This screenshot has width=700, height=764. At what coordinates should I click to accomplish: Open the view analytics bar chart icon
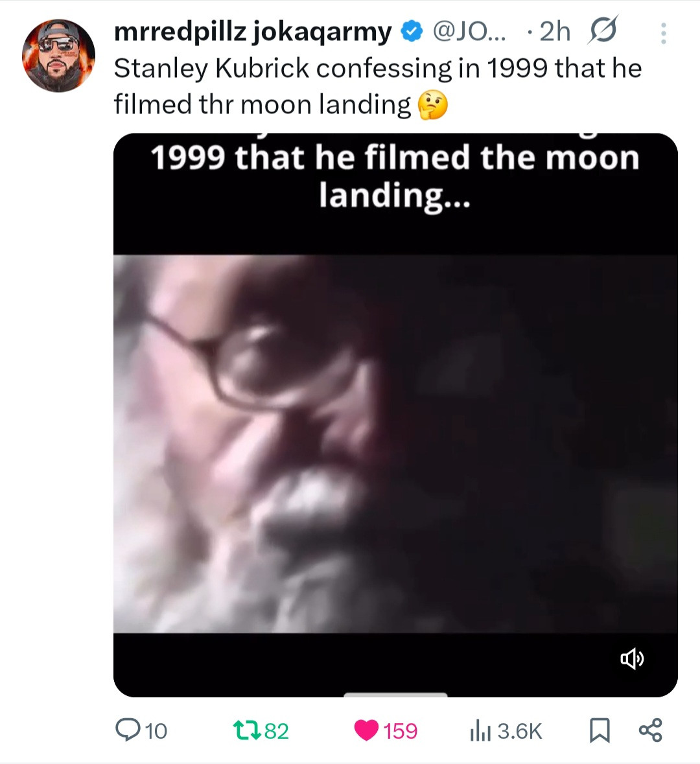(480, 731)
